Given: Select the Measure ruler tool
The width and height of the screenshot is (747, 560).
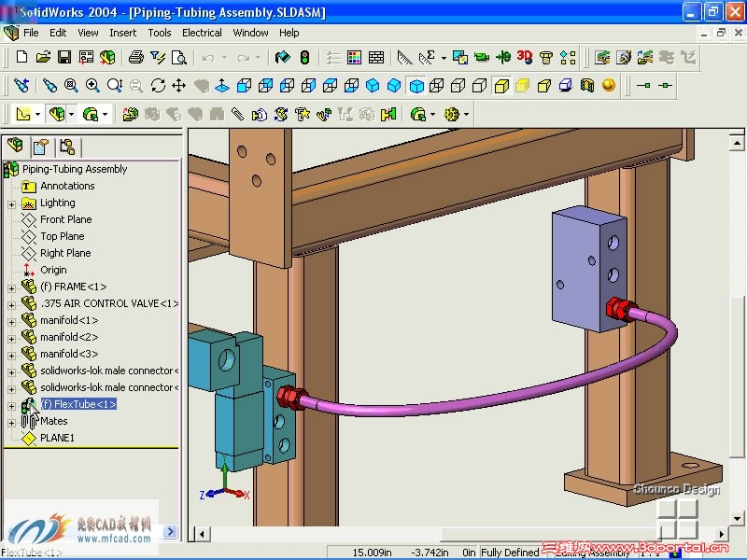Looking at the screenshot, I should (x=405, y=57).
